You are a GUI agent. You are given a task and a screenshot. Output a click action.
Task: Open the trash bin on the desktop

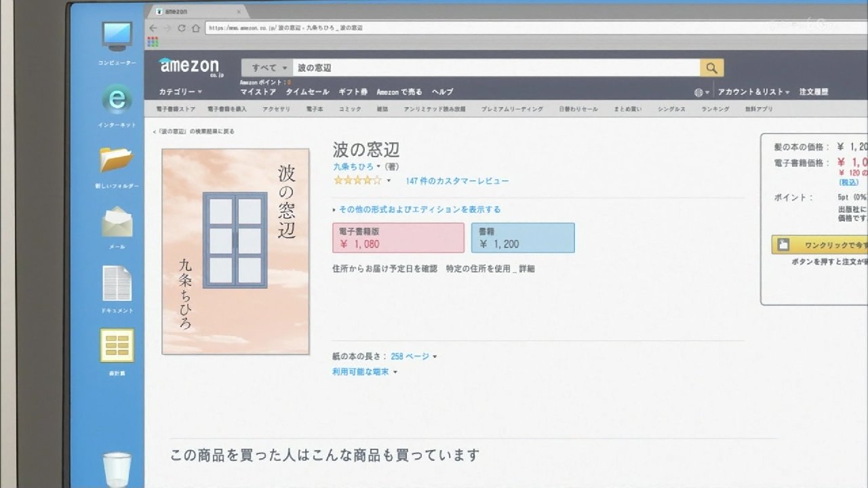click(x=117, y=470)
